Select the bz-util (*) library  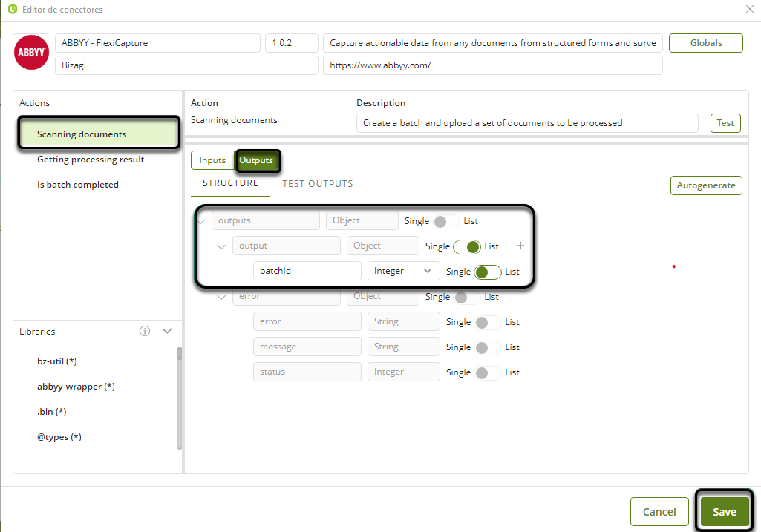pos(56,361)
